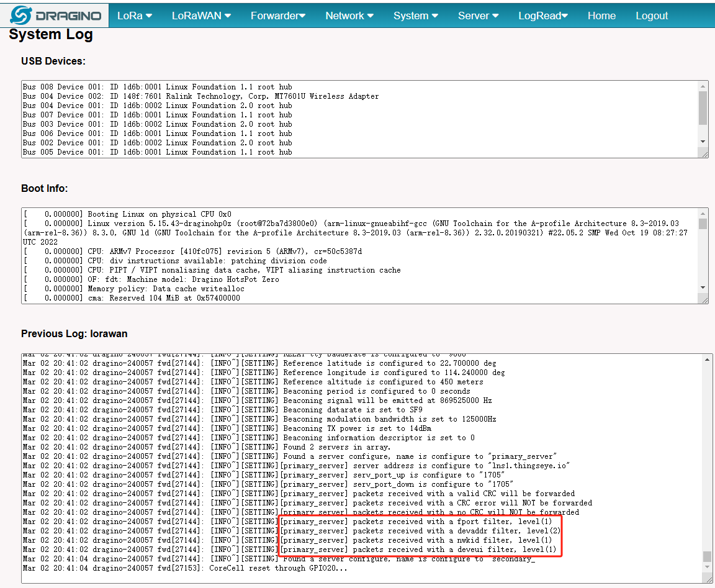Click inside the USB Devices text area
715x588 pixels.
point(360,119)
